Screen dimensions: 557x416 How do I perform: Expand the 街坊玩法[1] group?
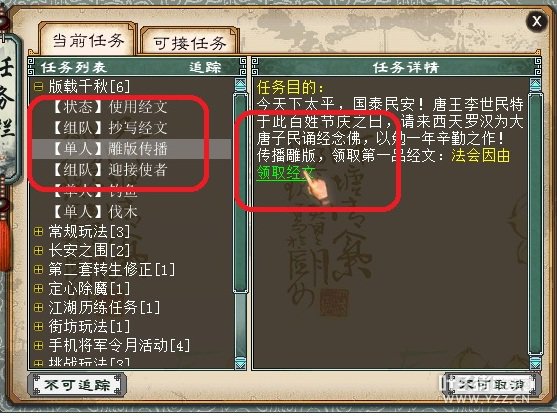[38, 326]
